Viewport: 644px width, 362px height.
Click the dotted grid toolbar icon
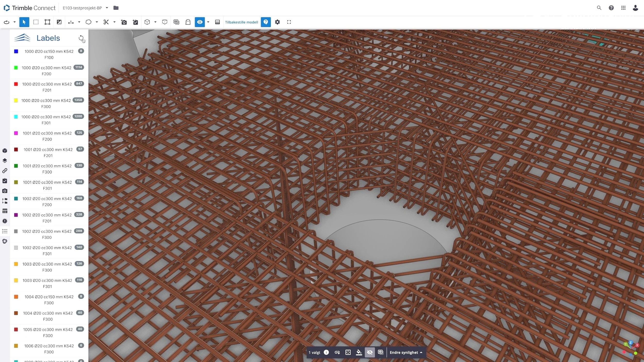(217, 22)
